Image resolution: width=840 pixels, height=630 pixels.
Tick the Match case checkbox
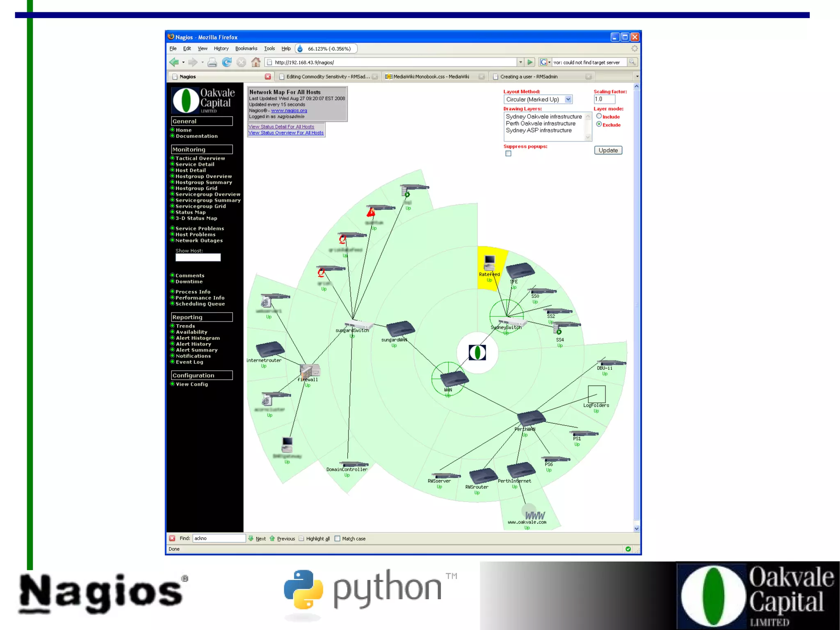pyautogui.click(x=337, y=538)
